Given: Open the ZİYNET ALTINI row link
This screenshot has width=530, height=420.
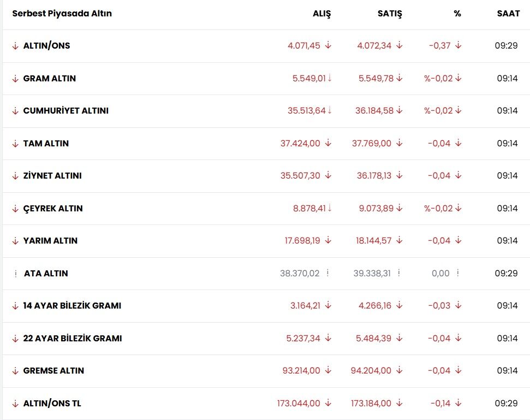Looking at the screenshot, I should point(52,175).
